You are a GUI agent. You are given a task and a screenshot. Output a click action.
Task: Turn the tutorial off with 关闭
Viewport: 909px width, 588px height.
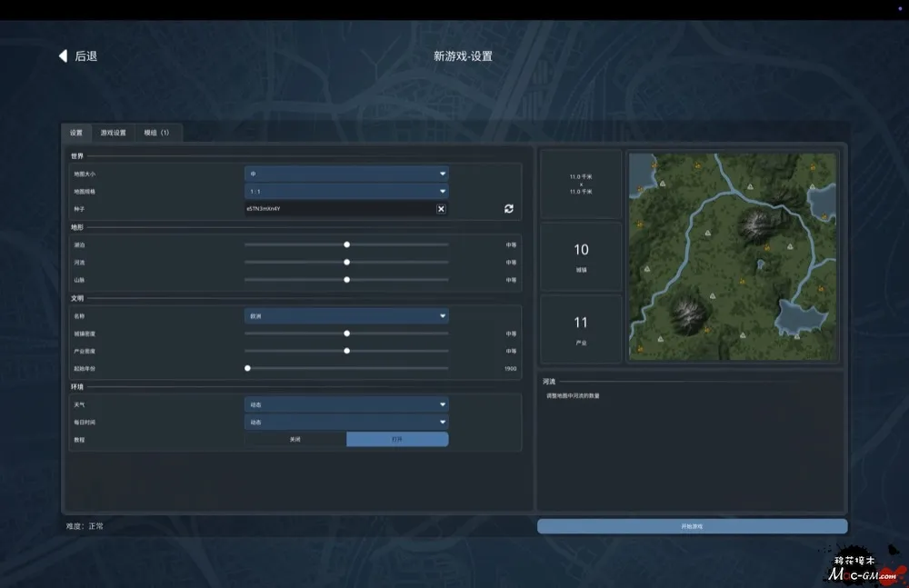coord(295,440)
